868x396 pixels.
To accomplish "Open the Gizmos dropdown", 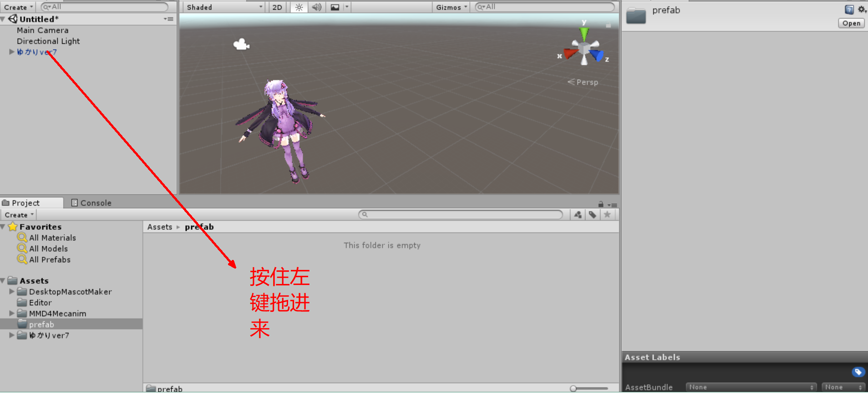I will (x=451, y=7).
